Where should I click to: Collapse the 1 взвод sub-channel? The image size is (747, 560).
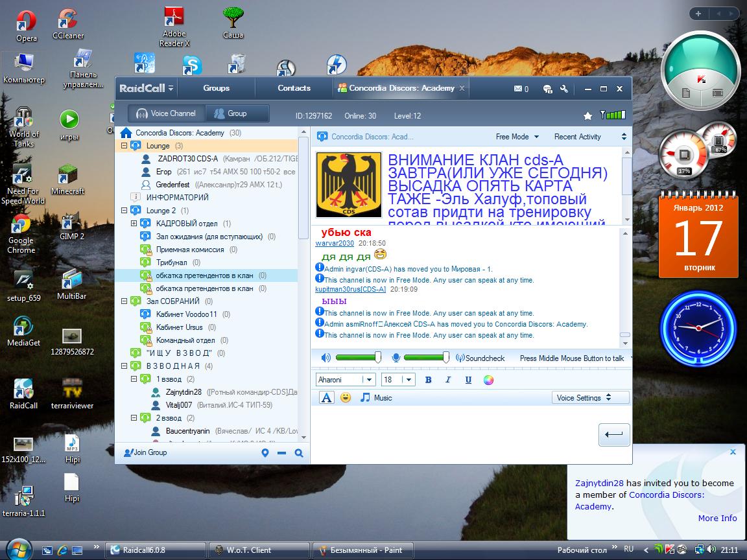(x=134, y=379)
